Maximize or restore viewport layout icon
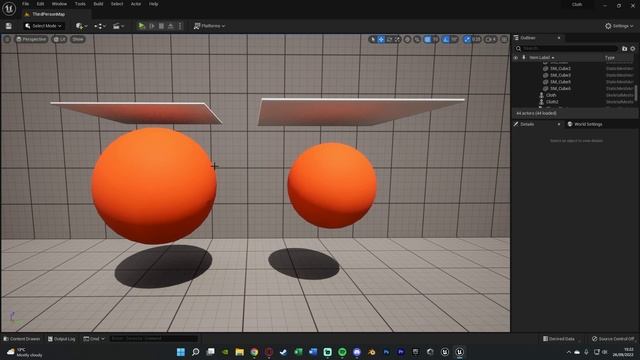The height and width of the screenshot is (360, 640). tap(504, 39)
